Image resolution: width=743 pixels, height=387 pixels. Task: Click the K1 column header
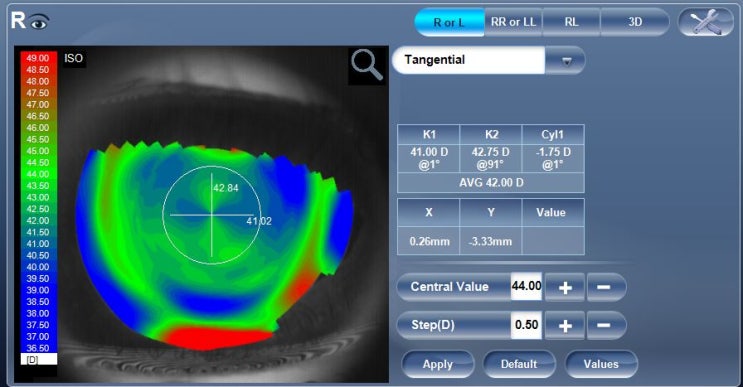[429, 135]
